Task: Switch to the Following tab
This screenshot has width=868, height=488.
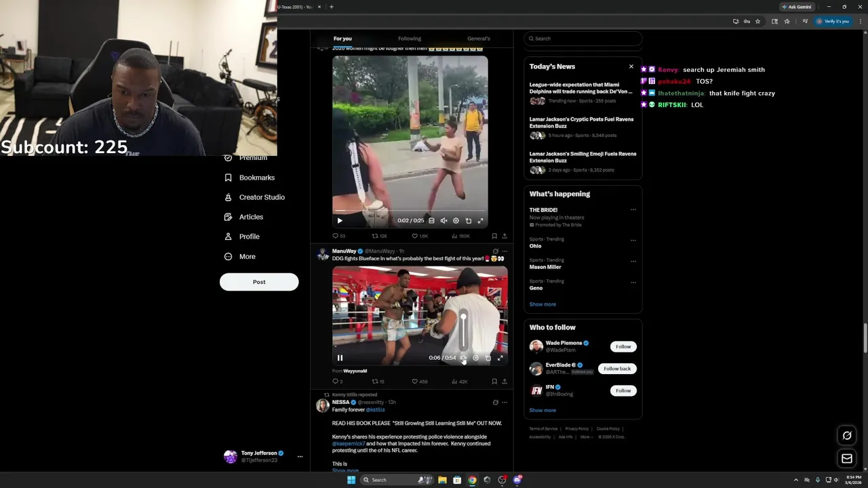Action: tap(410, 39)
